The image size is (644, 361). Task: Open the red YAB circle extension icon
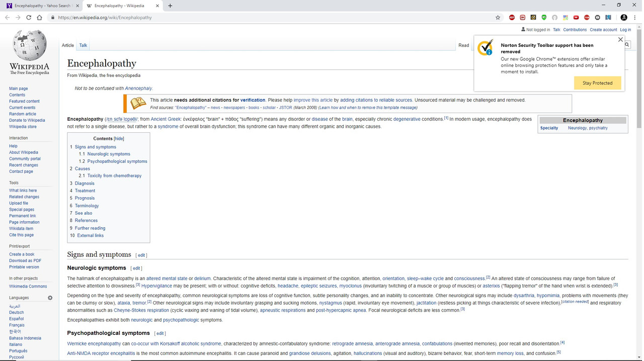[587, 18]
